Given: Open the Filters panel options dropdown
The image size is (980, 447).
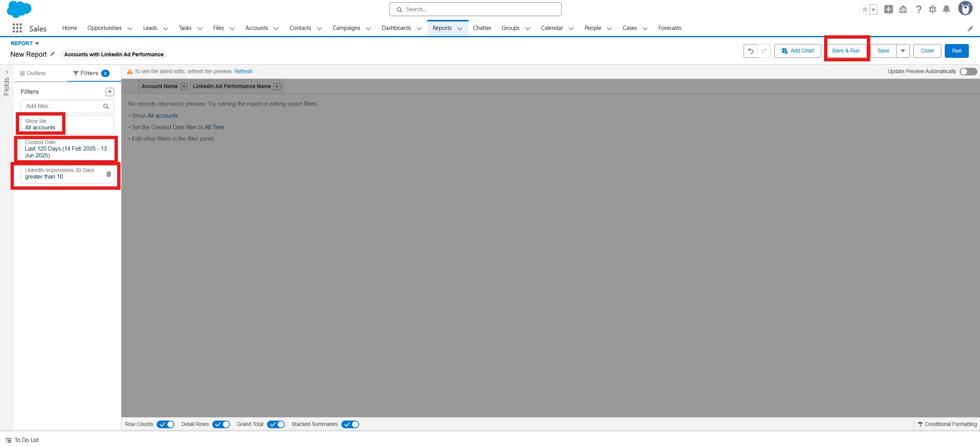Looking at the screenshot, I should [110, 92].
